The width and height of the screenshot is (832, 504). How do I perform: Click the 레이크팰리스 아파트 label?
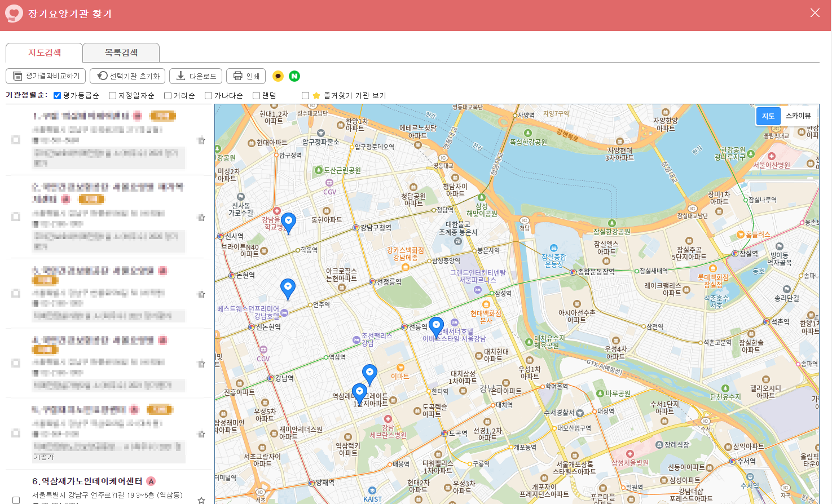663,290
